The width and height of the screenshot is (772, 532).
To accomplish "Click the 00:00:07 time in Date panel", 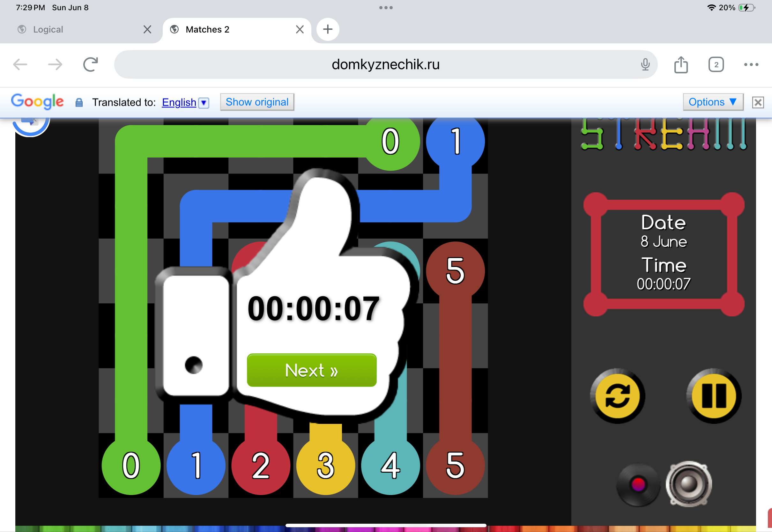I will click(x=663, y=284).
